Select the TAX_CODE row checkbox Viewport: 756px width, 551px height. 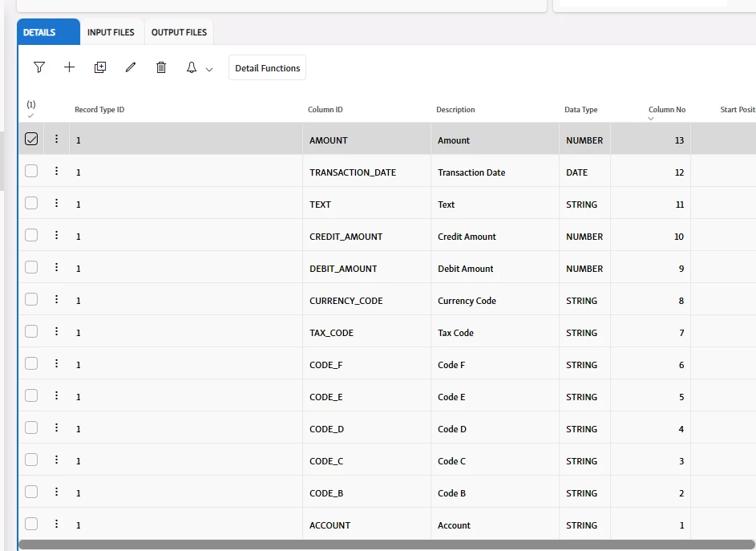(x=31, y=331)
